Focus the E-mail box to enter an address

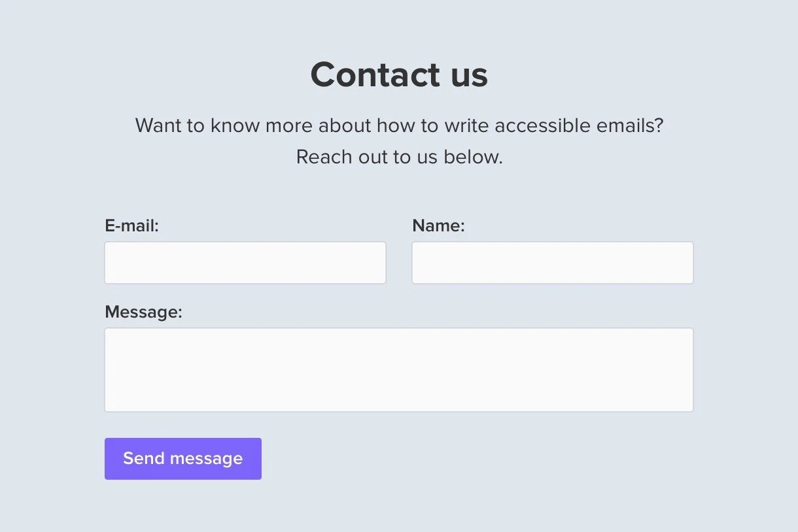(x=245, y=262)
